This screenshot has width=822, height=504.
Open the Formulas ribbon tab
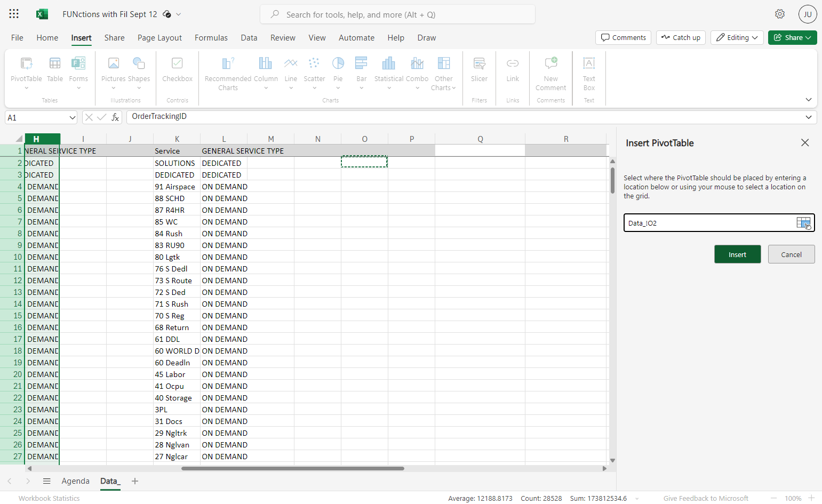(211, 38)
